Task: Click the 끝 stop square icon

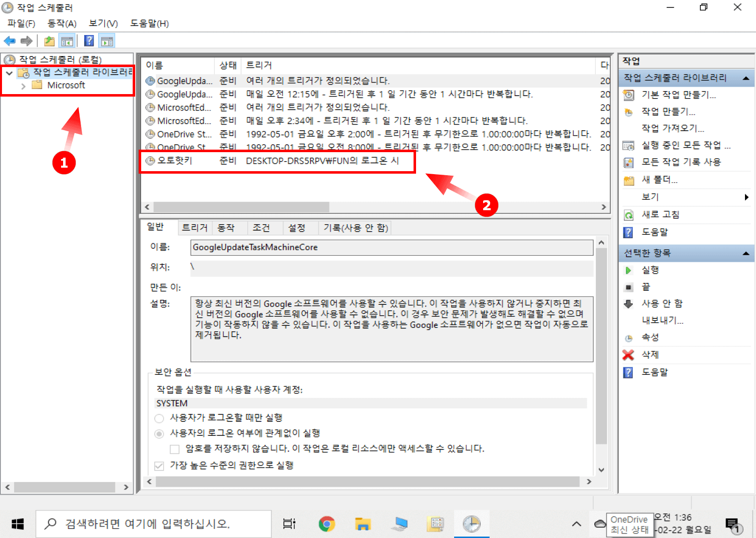Action: [x=628, y=287]
